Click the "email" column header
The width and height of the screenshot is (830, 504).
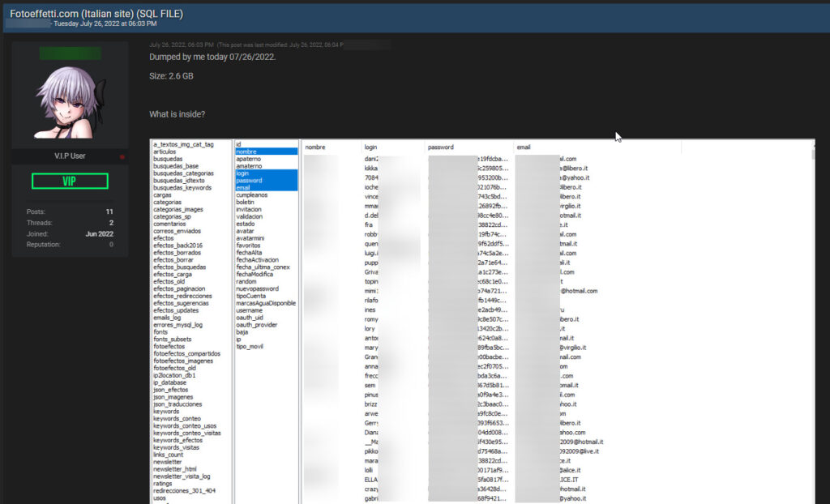pos(524,147)
